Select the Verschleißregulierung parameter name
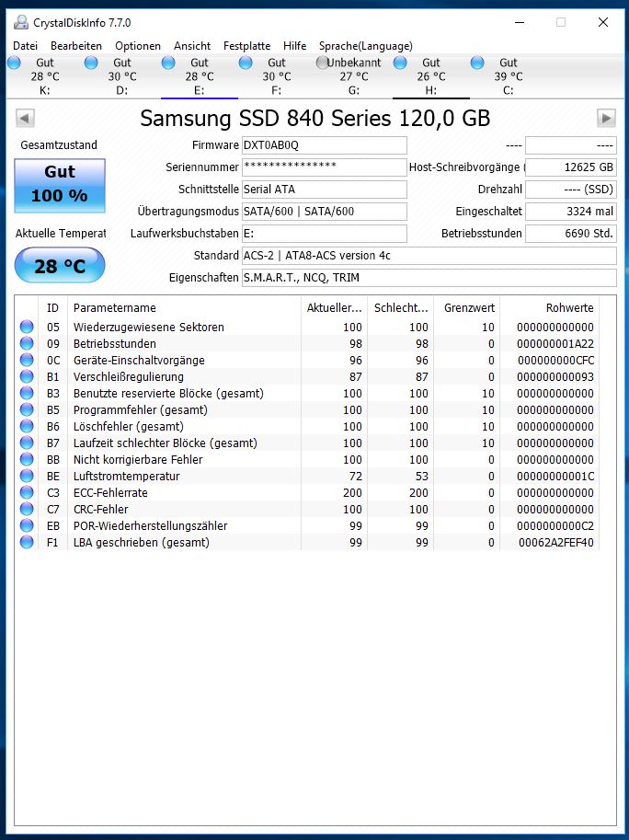The width and height of the screenshot is (629, 840). pyautogui.click(x=129, y=377)
